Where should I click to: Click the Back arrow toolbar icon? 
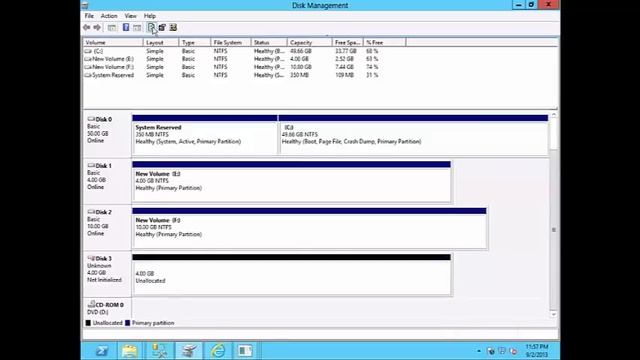[x=87, y=27]
